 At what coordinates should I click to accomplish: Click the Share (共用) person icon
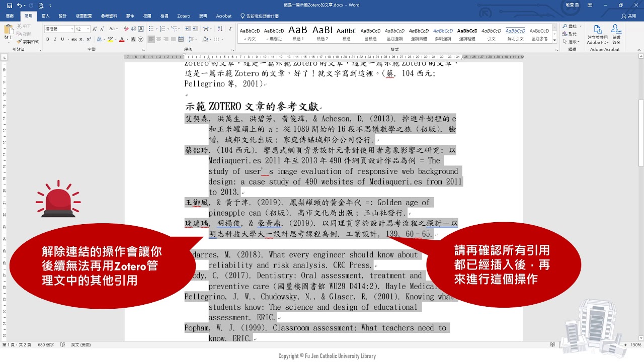click(628, 16)
